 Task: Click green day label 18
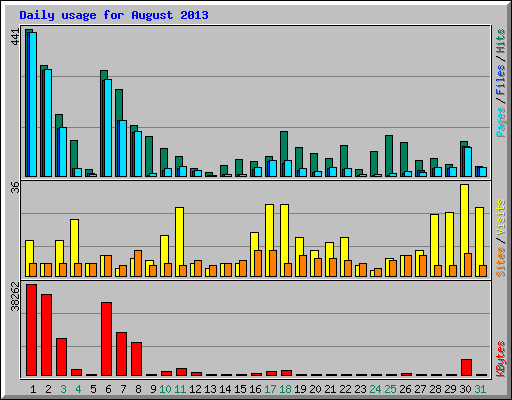(285, 389)
